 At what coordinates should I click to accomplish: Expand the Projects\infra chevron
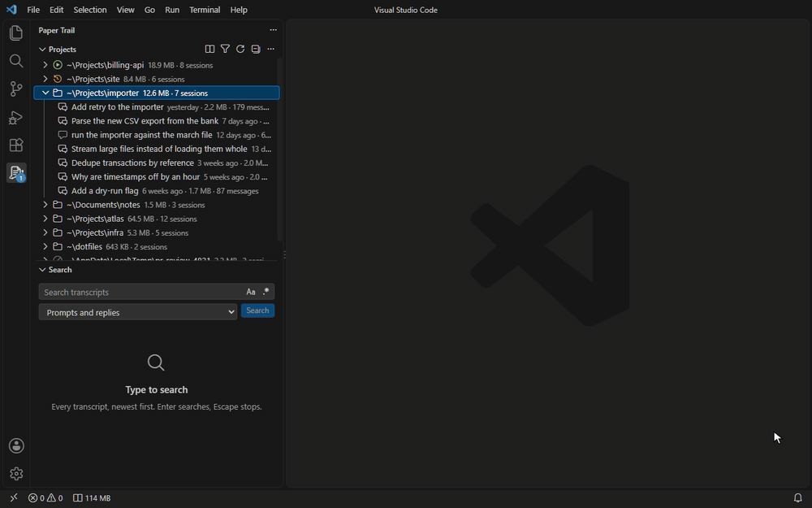pyautogui.click(x=45, y=232)
